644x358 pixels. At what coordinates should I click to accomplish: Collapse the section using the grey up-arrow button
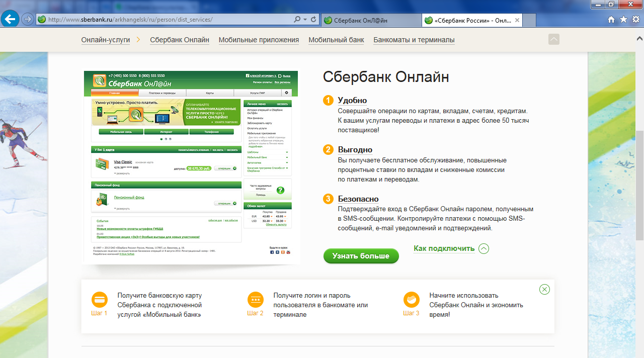[553, 39]
